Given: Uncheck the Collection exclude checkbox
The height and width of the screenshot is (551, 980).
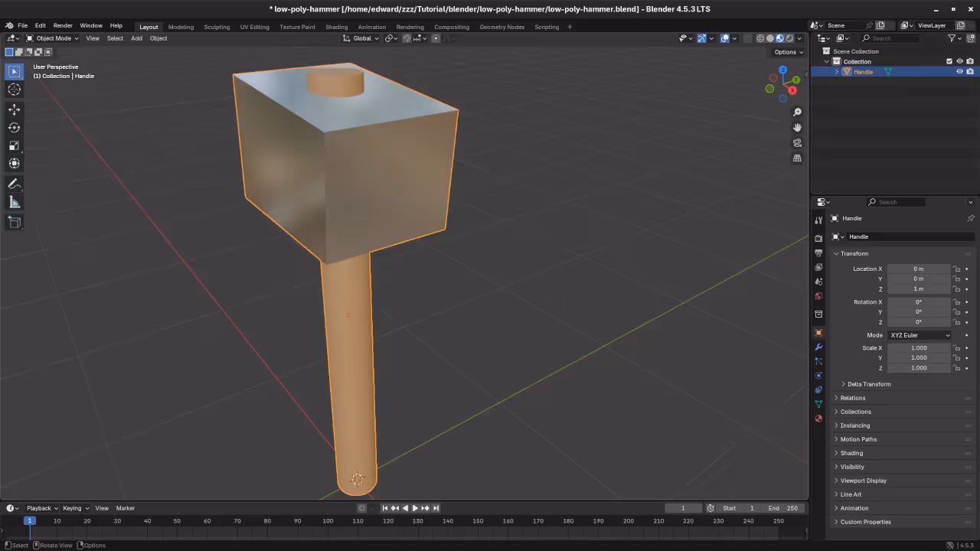Looking at the screenshot, I should [949, 61].
